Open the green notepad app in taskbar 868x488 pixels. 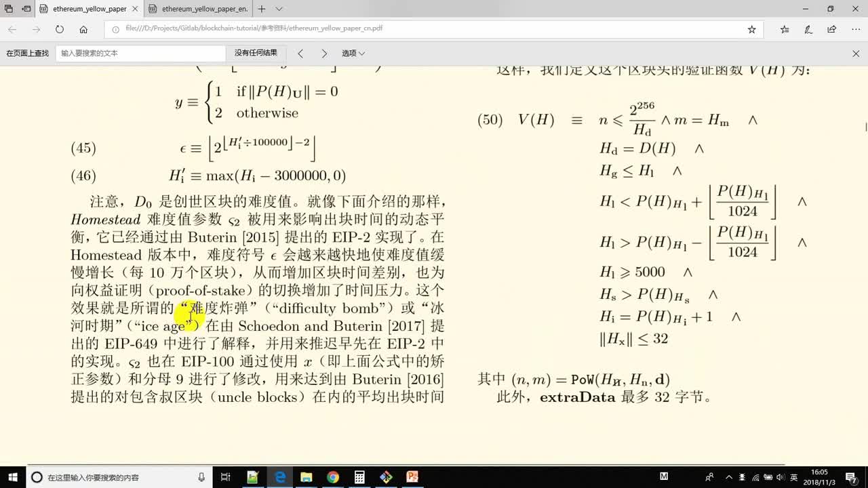(252, 477)
